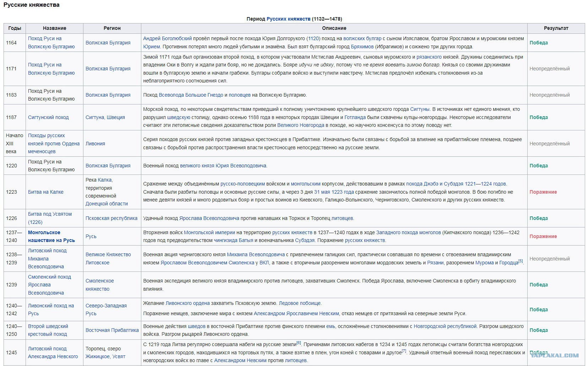Click the Результат column header
Viewport: 588px width, 366px height.
556,28
